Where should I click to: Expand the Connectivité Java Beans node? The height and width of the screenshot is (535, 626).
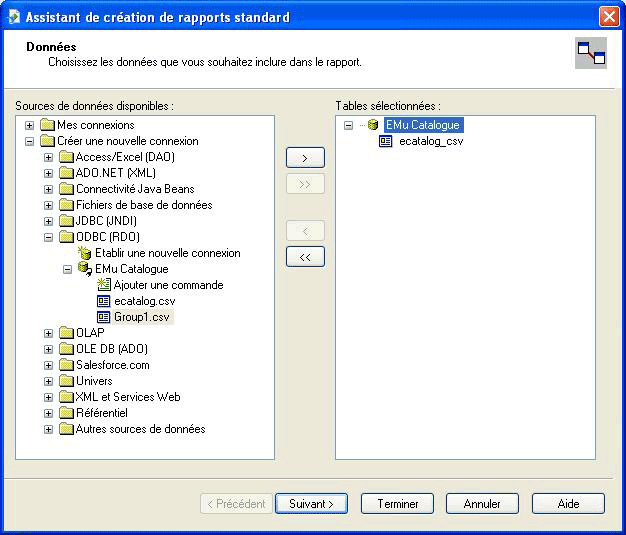48,189
